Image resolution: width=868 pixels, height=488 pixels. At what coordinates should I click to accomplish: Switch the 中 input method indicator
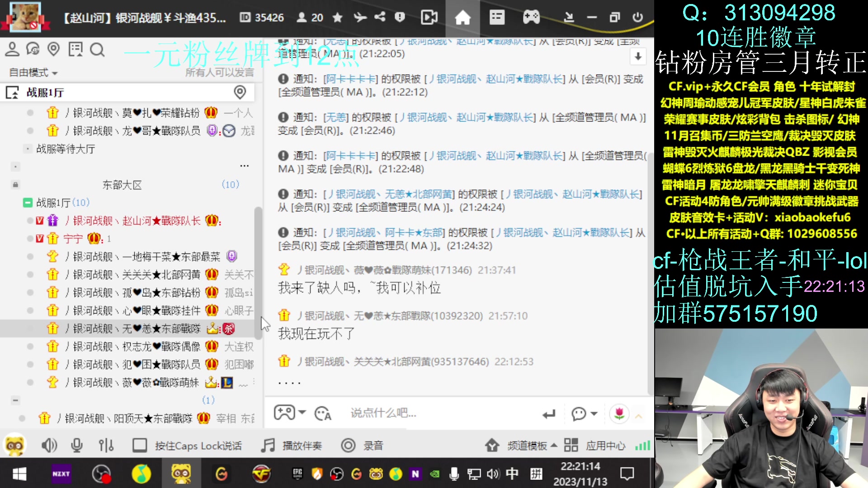[512, 474]
